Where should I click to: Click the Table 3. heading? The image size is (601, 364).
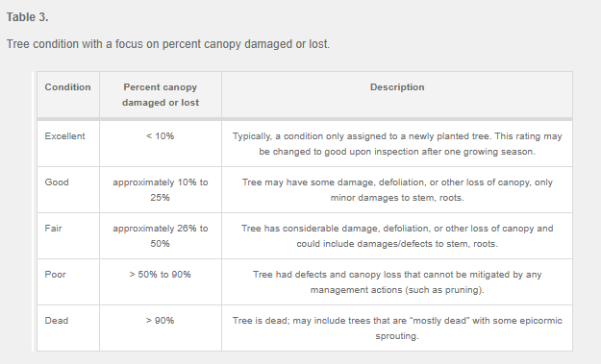[27, 17]
